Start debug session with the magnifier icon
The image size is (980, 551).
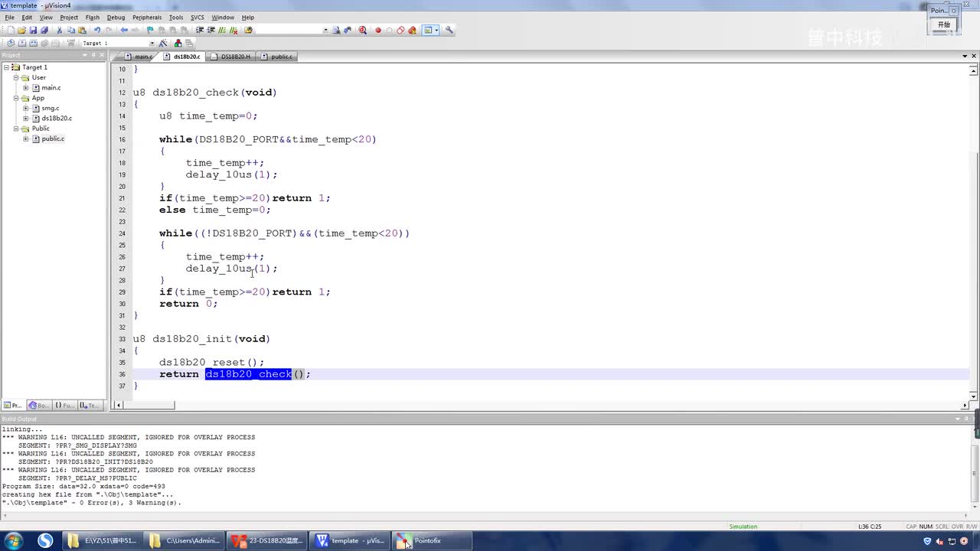[362, 31]
